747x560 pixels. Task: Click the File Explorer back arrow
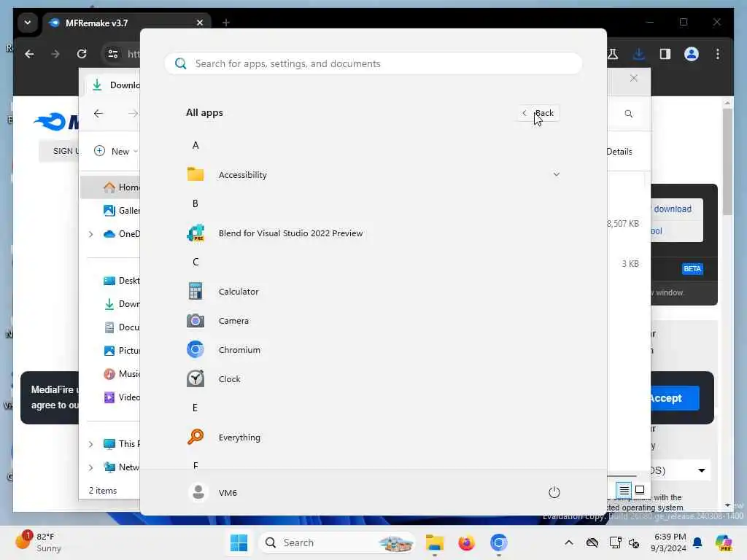coord(98,113)
